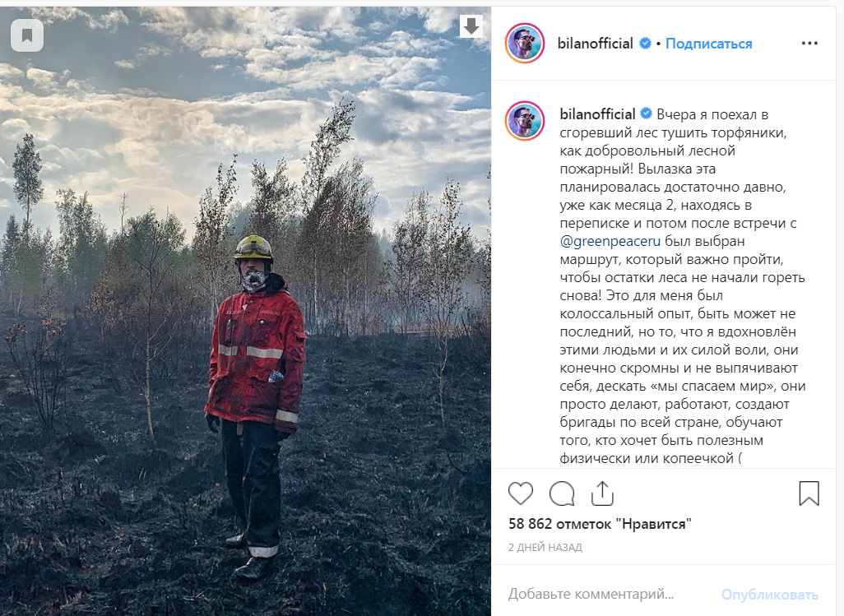The height and width of the screenshot is (616, 844).
Task: Click the heart like icon
Action: [x=521, y=493]
